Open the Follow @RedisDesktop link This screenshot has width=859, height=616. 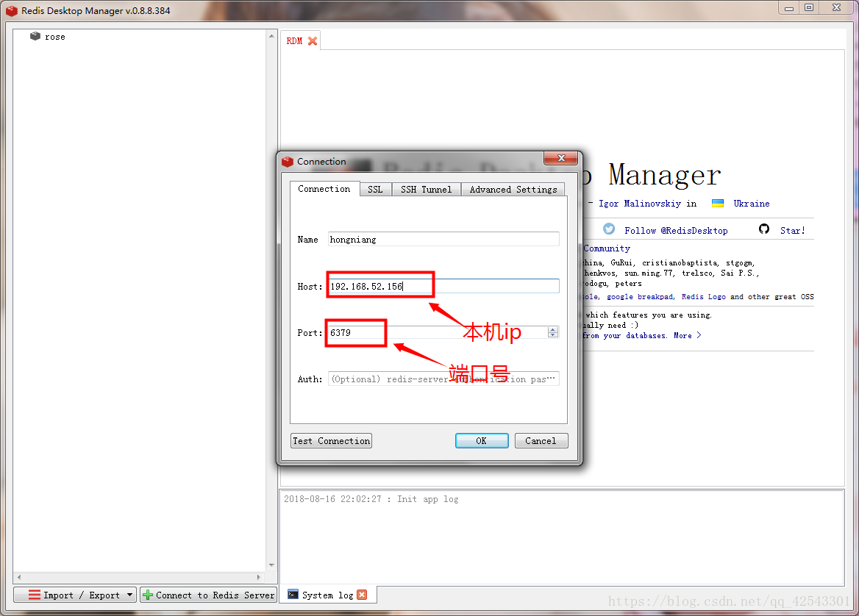coord(676,231)
